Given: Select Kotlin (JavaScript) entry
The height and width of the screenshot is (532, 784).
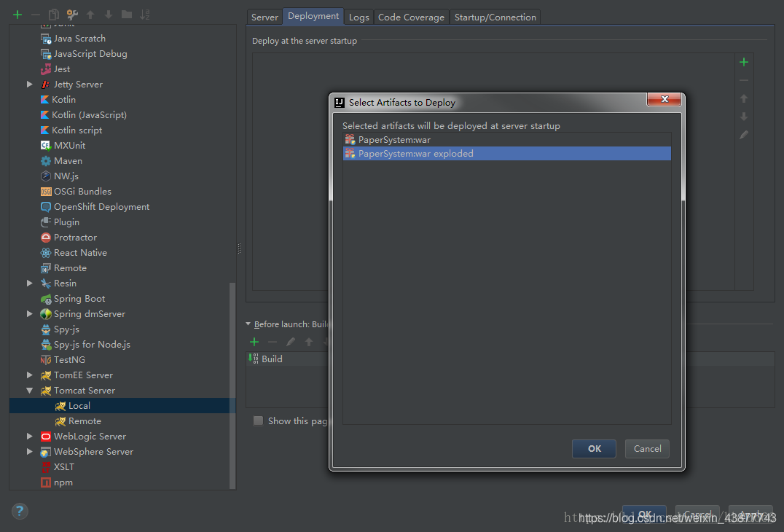Looking at the screenshot, I should (84, 115).
